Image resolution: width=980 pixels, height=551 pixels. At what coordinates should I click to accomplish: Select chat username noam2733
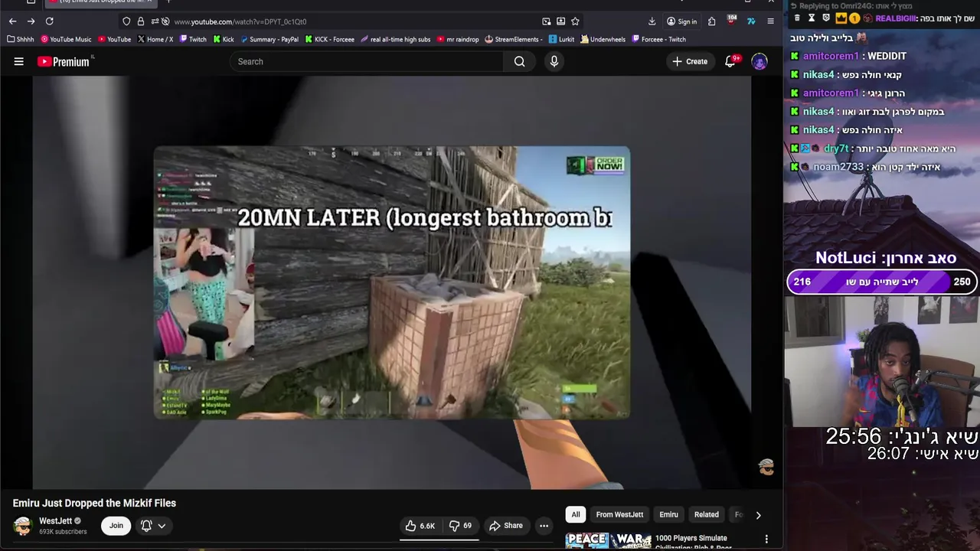pyautogui.click(x=838, y=167)
